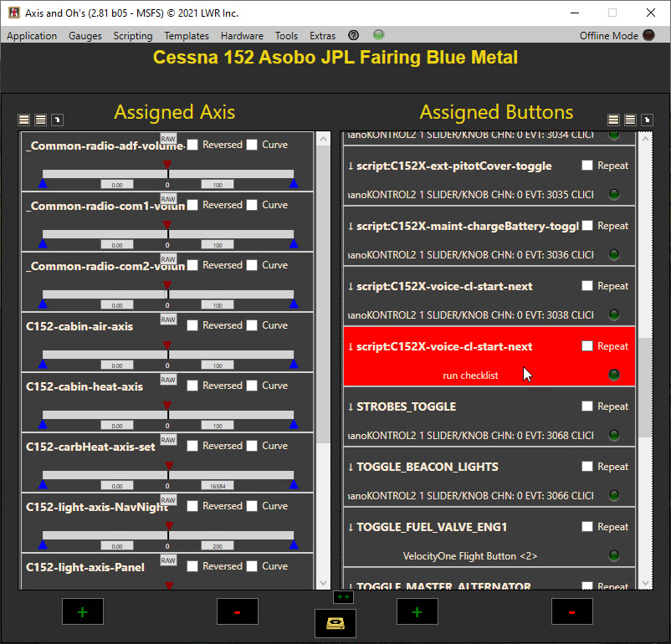Click the C152-cabin-air-axis slider bar
Viewport: 671px width, 644px height.
point(168,355)
